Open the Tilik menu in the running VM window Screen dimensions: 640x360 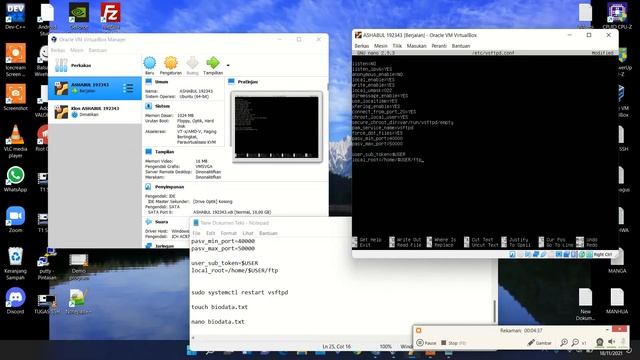(x=397, y=46)
